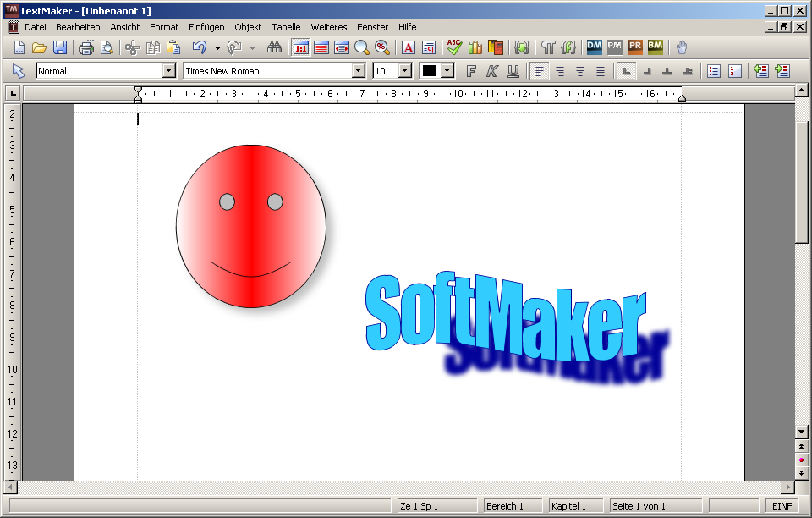Open the Ansicht menu

coord(125,27)
